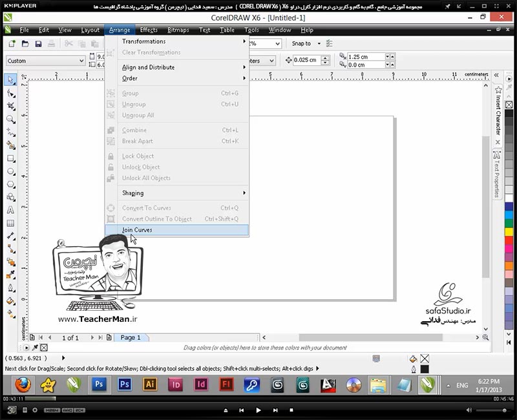Close the Insert Character docker X
The height and width of the screenshot is (420, 517).
498,142
